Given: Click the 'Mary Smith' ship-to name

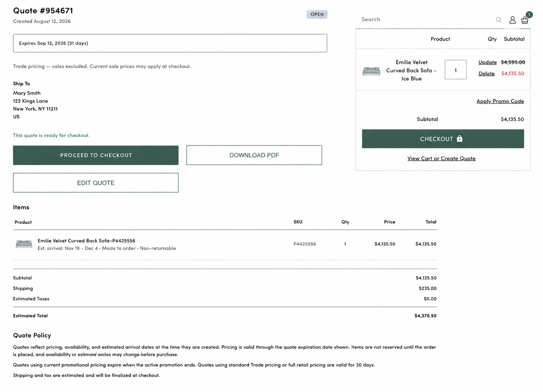Looking at the screenshot, I should pyautogui.click(x=27, y=93).
